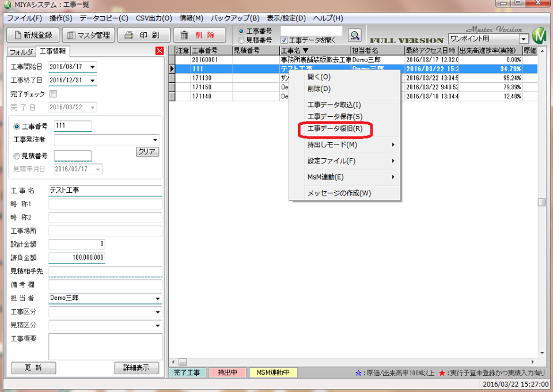Switch to the 工事情報 tab
553x392 pixels.
pyautogui.click(x=53, y=51)
